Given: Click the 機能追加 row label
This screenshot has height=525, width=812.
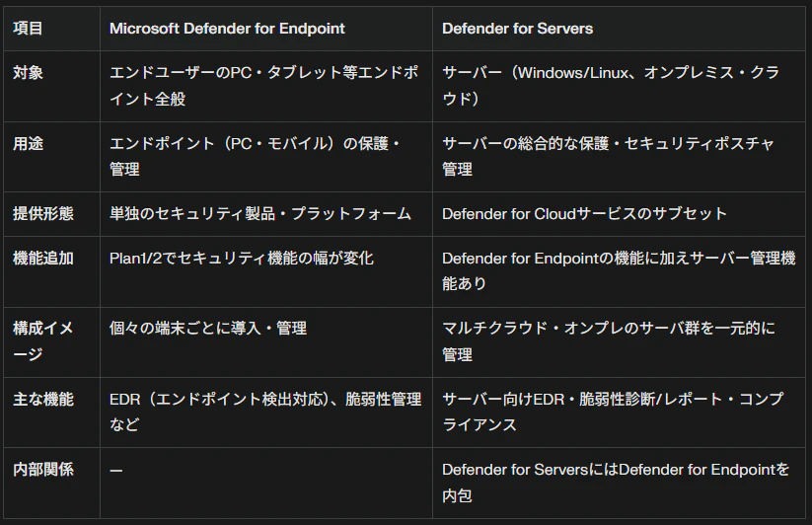Looking at the screenshot, I should [x=51, y=271].
